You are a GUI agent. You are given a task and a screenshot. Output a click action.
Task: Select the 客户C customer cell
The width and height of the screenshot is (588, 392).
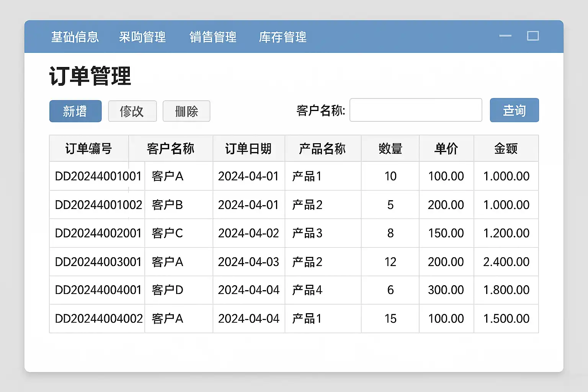[x=167, y=233]
